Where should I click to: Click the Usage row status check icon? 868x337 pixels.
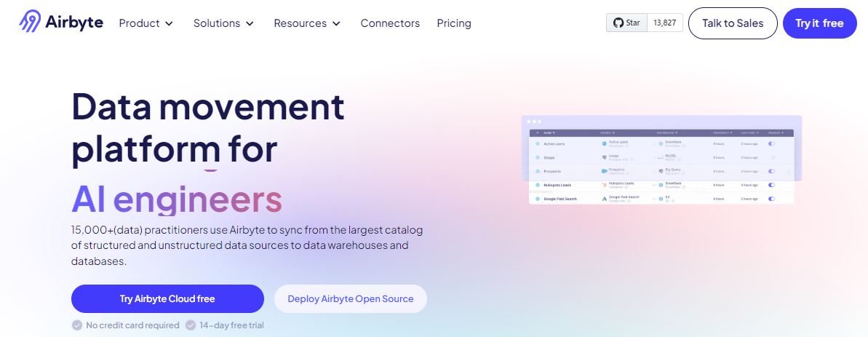point(538,158)
